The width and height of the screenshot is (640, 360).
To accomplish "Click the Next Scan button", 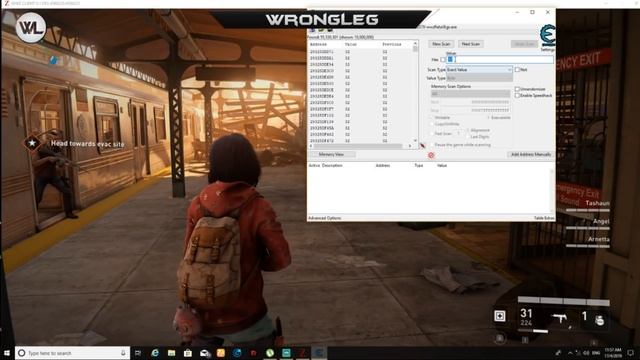I will tap(471, 44).
